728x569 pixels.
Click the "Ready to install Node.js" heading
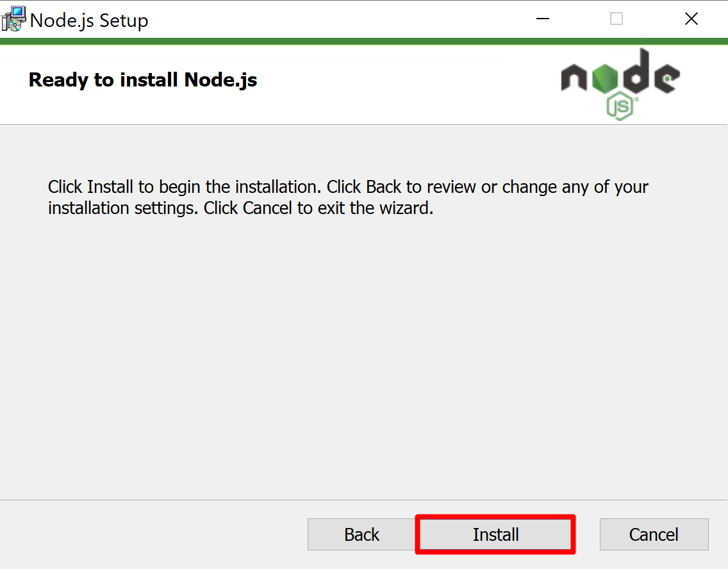(142, 80)
